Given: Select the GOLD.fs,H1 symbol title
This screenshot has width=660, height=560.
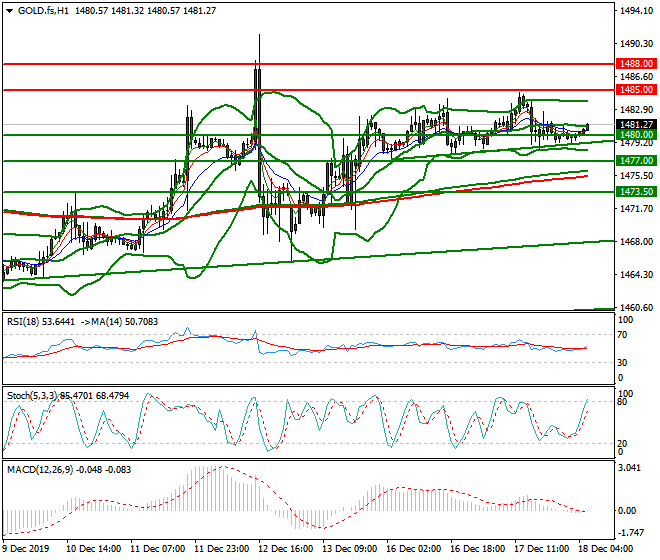Looking at the screenshot, I should 43,11.
